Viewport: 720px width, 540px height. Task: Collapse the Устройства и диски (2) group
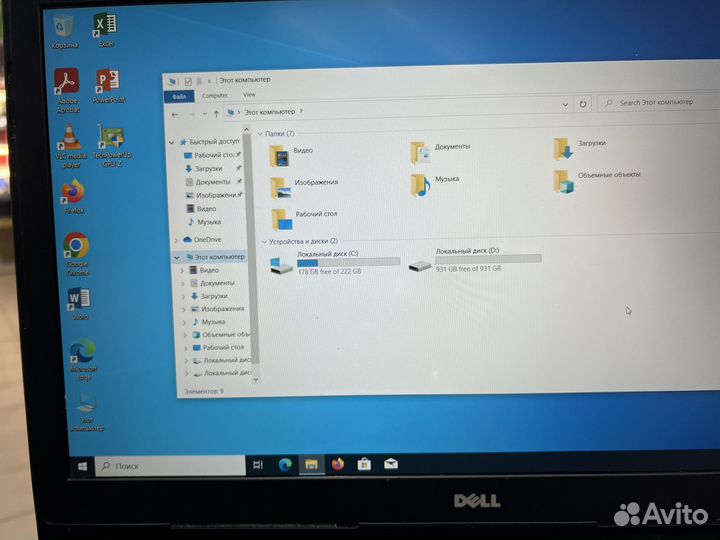pos(264,242)
